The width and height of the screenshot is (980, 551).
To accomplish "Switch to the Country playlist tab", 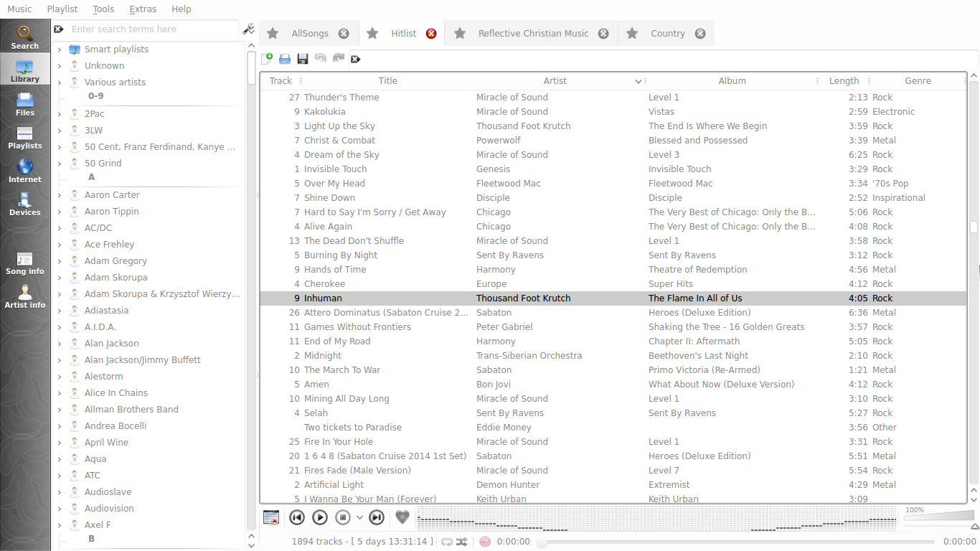I will 668,34.
